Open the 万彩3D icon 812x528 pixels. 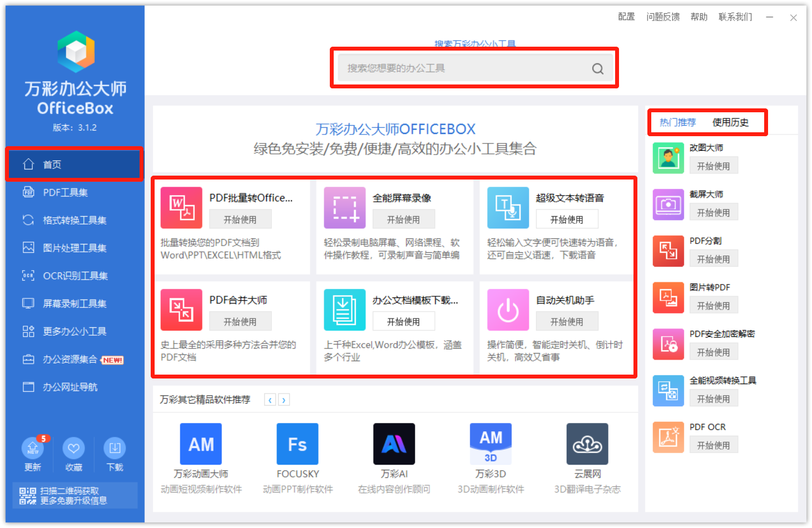[x=491, y=444]
